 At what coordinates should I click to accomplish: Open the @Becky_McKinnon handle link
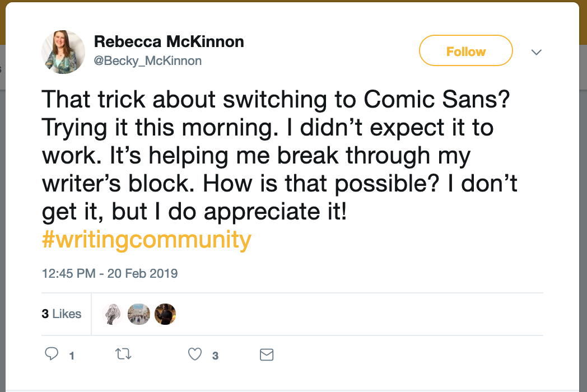(x=148, y=60)
